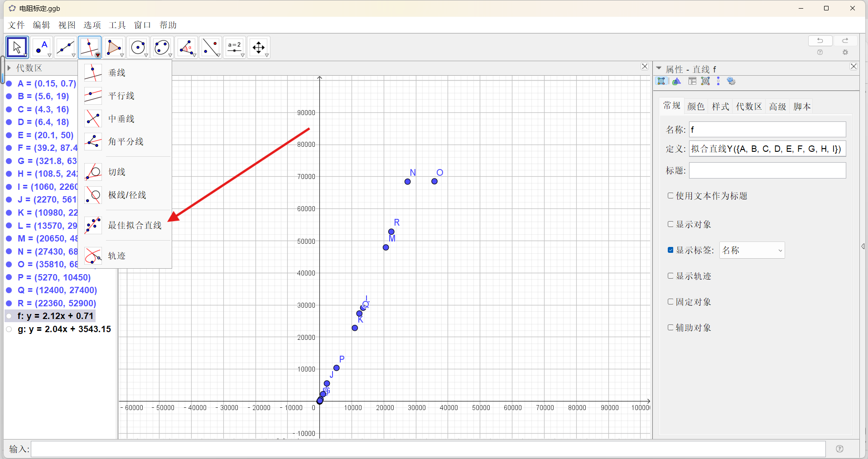Select the Angle tool
The height and width of the screenshot is (459, 868).
point(186,47)
